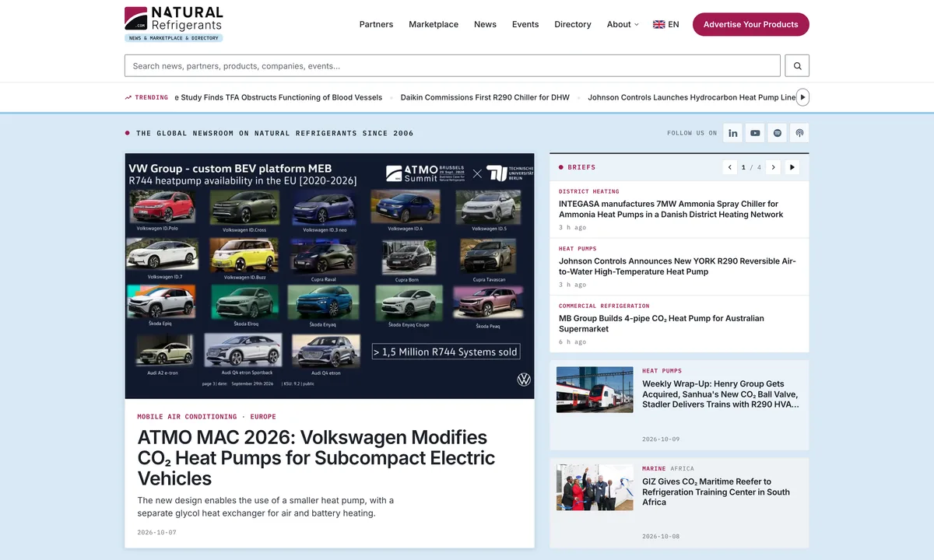Focus the site search input field
This screenshot has width=934, height=560.
click(x=452, y=66)
